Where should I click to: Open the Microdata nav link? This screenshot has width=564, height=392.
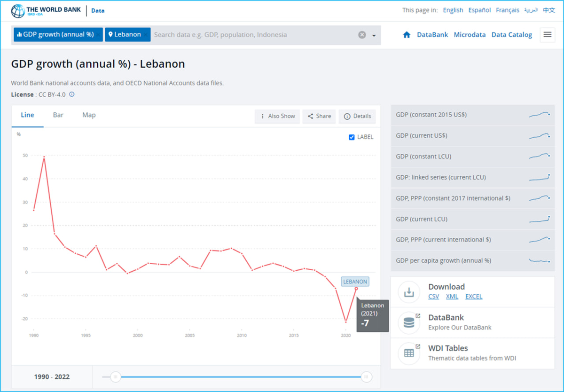click(470, 35)
